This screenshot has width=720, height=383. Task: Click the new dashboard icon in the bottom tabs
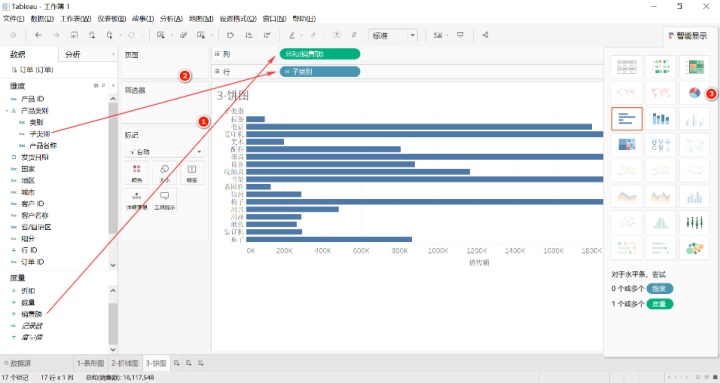point(189,363)
